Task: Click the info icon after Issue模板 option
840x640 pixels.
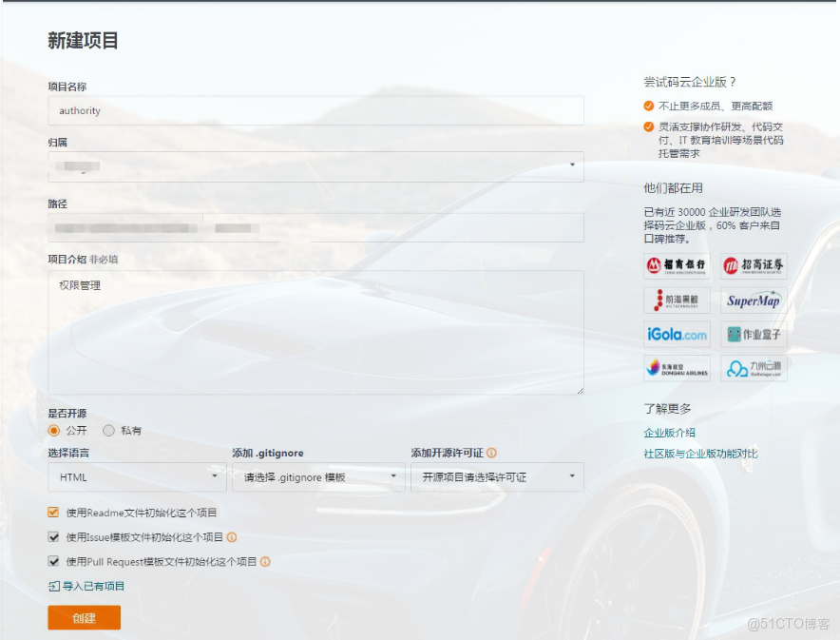Action: tap(233, 537)
